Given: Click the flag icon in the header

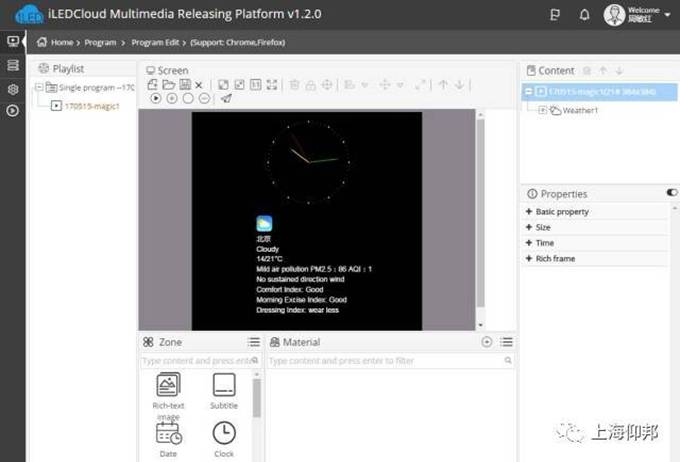Looking at the screenshot, I should click(556, 15).
